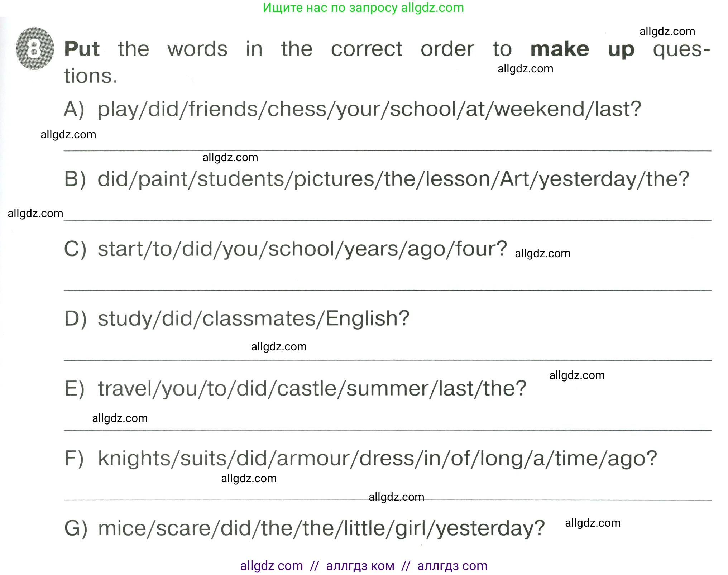Select question G starting with mice/scare/did
This screenshot has width=728, height=575.
tap(321, 528)
